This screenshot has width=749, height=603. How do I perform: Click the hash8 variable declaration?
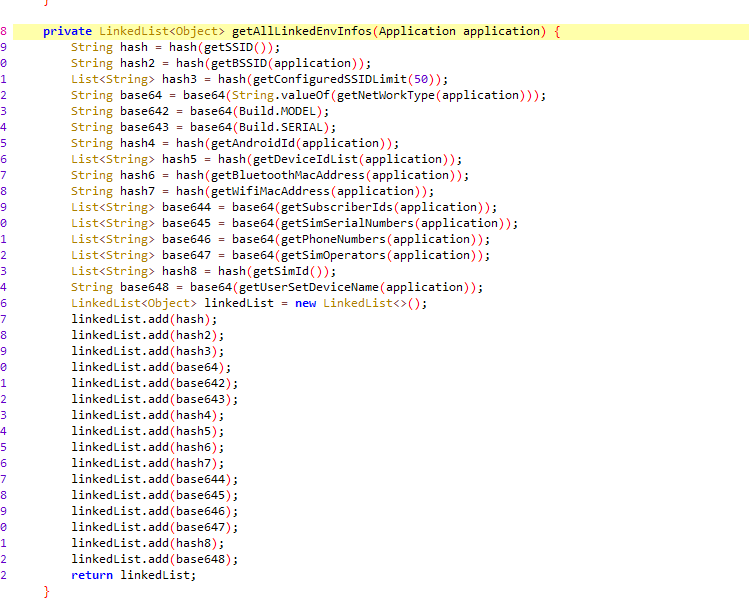[179, 271]
